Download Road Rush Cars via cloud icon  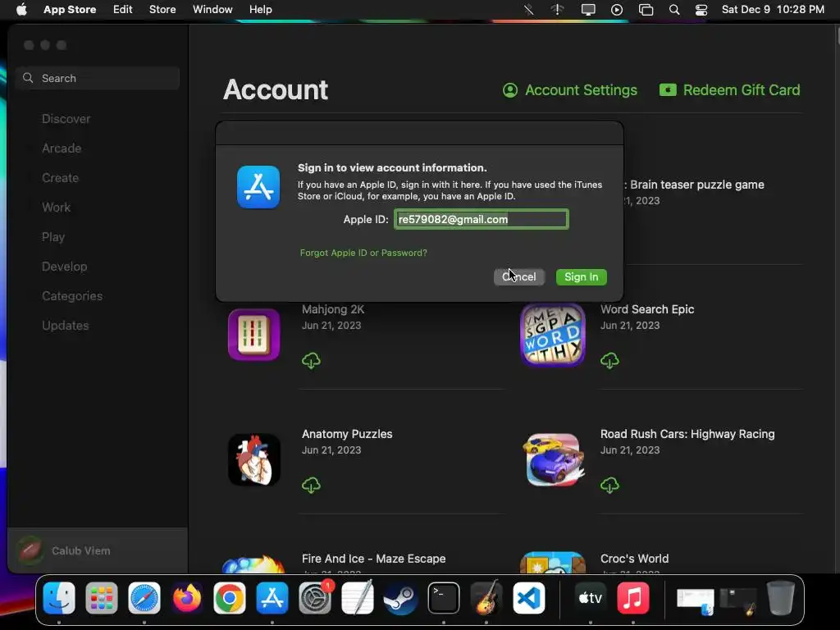pyautogui.click(x=609, y=486)
